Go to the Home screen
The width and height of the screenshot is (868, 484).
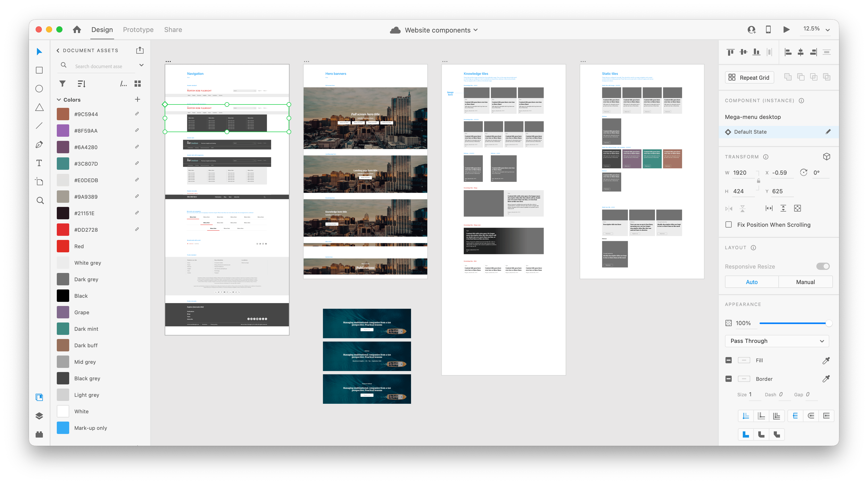(77, 30)
